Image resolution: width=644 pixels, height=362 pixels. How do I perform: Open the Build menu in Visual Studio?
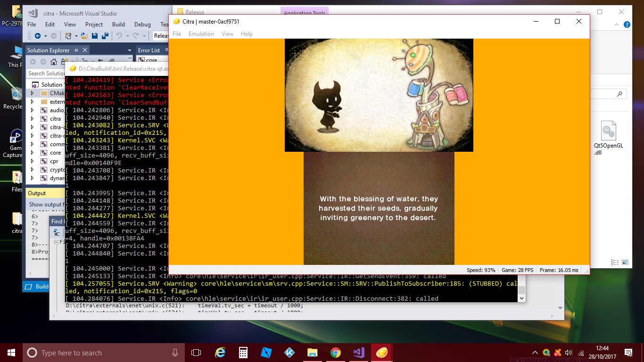click(118, 25)
